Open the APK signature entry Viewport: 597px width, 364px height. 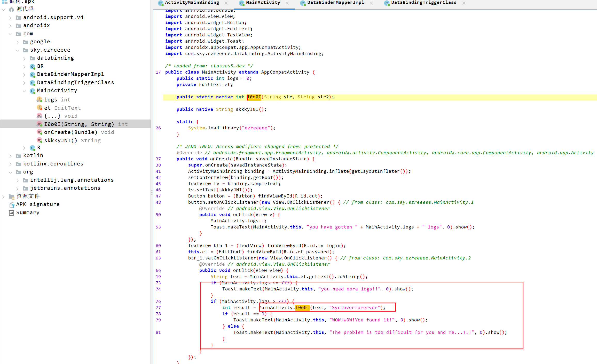click(x=38, y=204)
